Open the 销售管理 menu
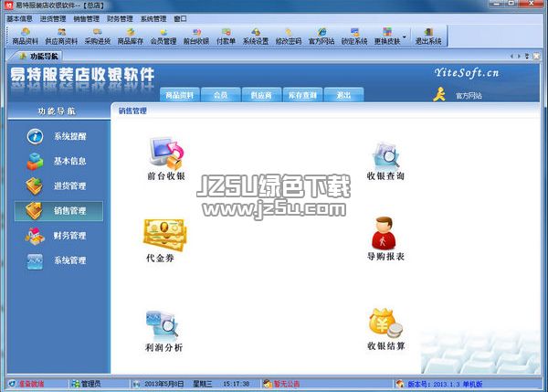548x392 pixels. pyautogui.click(x=87, y=19)
